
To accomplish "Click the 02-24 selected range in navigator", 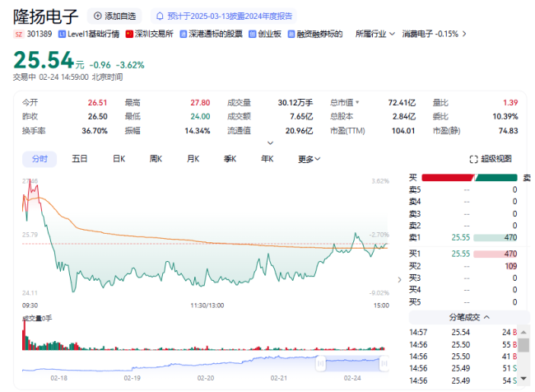I will point(352,364).
